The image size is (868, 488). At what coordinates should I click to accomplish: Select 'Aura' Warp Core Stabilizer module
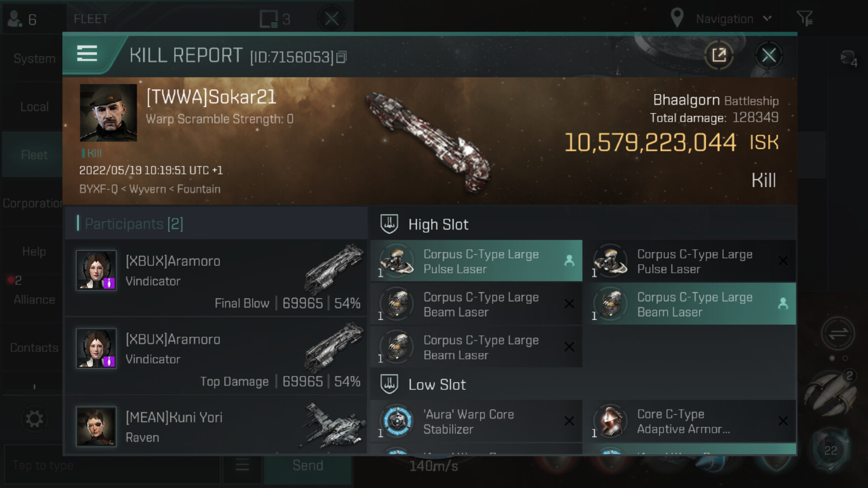(x=476, y=421)
